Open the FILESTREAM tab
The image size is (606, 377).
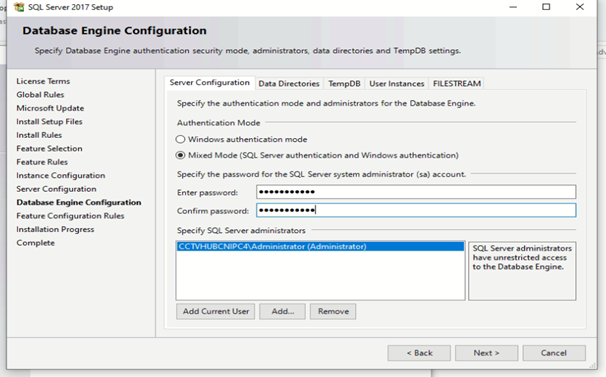[x=457, y=84]
